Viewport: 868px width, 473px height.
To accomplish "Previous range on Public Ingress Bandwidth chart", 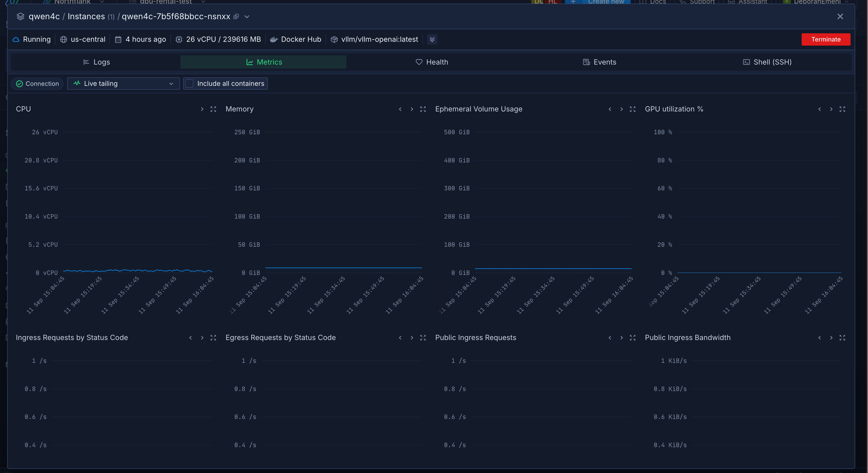I will point(820,337).
